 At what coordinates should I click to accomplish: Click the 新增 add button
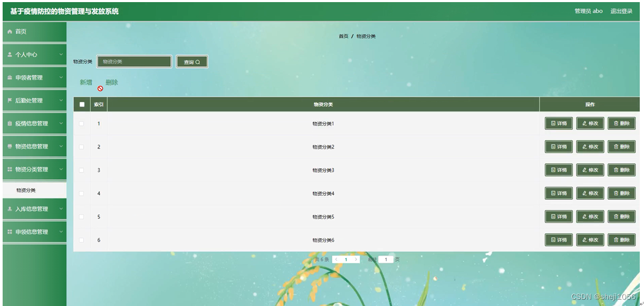86,82
